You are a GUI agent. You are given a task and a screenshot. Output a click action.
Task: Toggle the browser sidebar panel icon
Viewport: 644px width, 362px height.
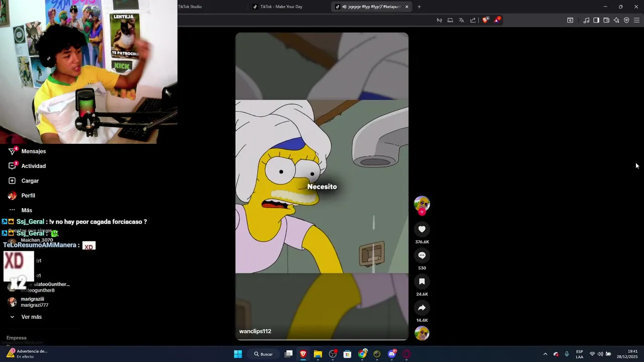click(596, 20)
